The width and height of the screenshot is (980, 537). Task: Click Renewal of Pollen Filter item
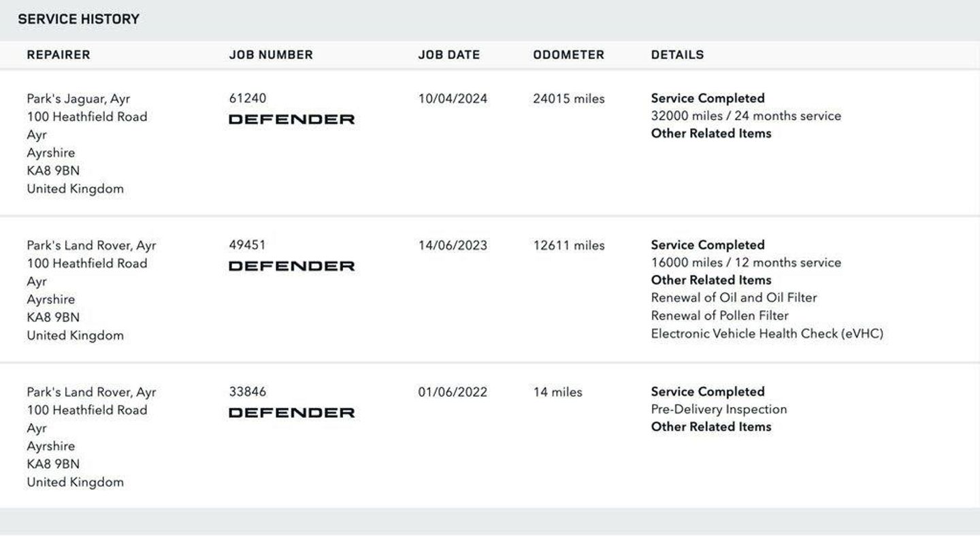(x=720, y=316)
